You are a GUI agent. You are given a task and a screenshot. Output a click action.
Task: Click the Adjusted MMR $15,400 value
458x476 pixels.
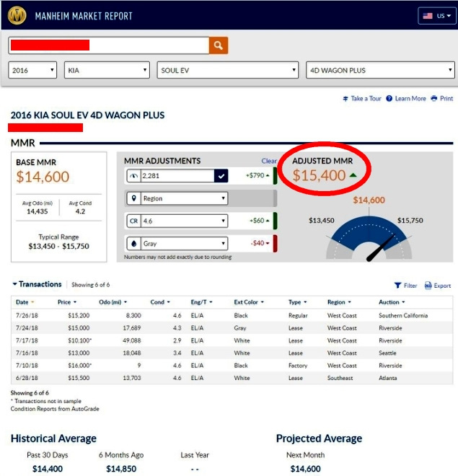[319, 175]
